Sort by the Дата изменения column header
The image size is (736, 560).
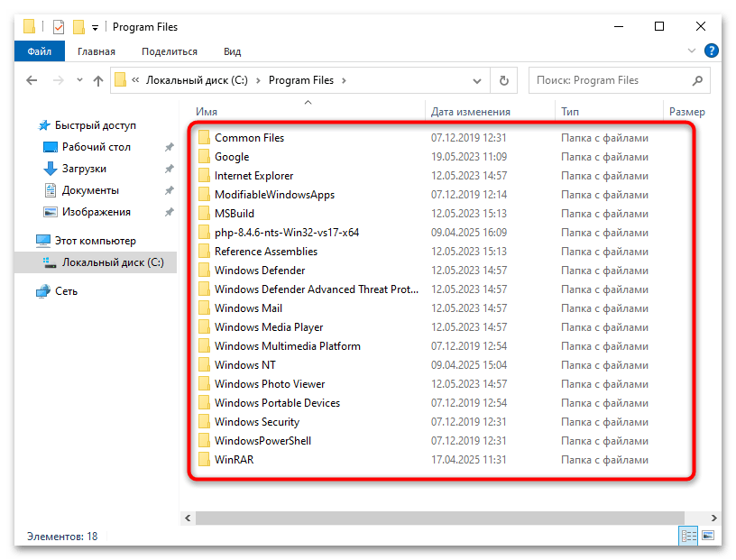[470, 112]
